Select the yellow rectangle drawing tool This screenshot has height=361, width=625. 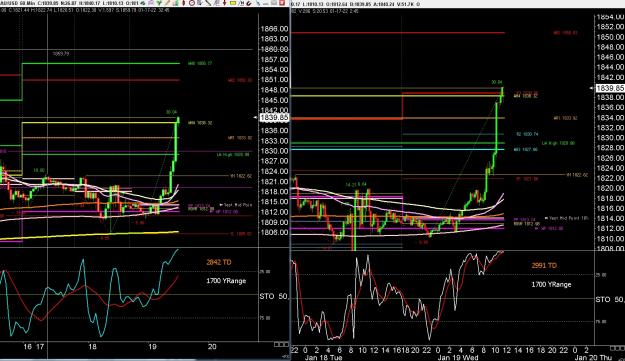click(233, 3)
